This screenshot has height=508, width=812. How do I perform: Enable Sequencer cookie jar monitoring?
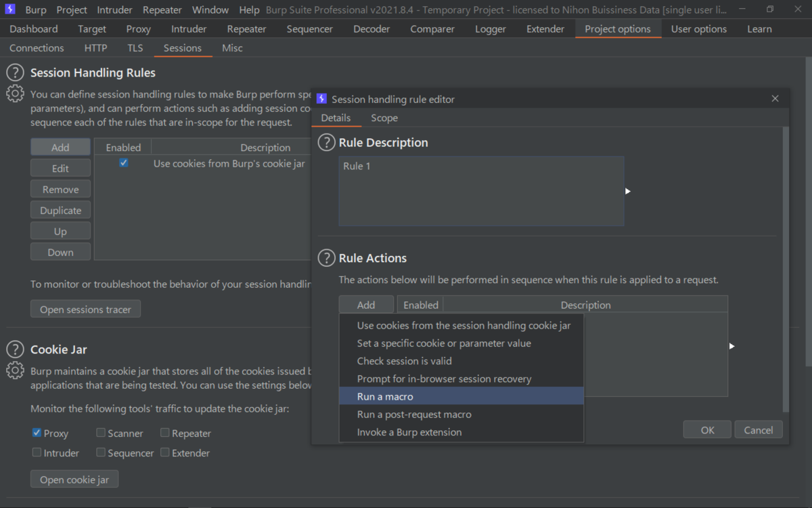click(x=100, y=452)
